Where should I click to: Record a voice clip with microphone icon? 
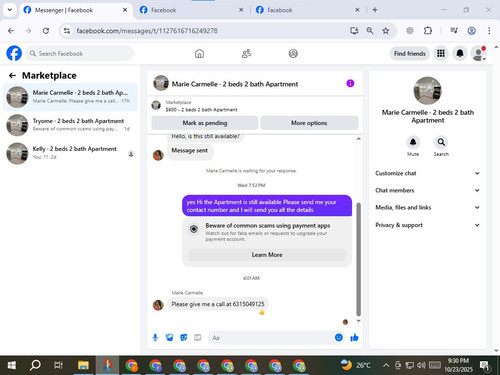(x=155, y=338)
